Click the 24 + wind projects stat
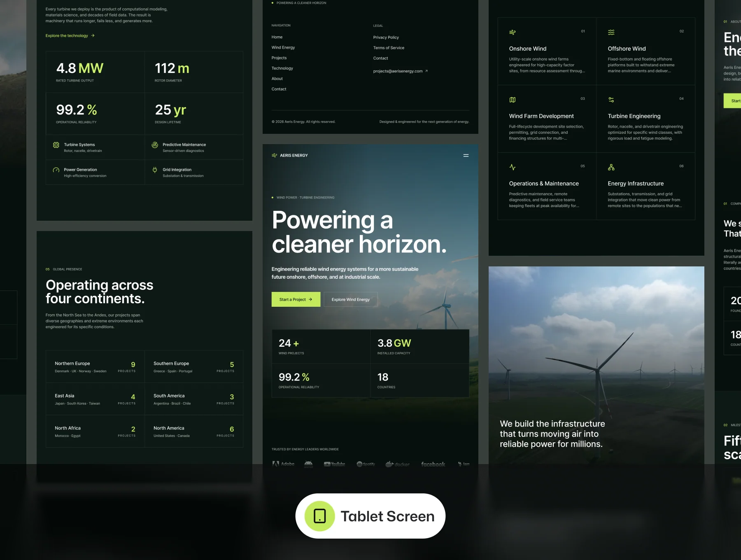741x560 pixels. 321,346
